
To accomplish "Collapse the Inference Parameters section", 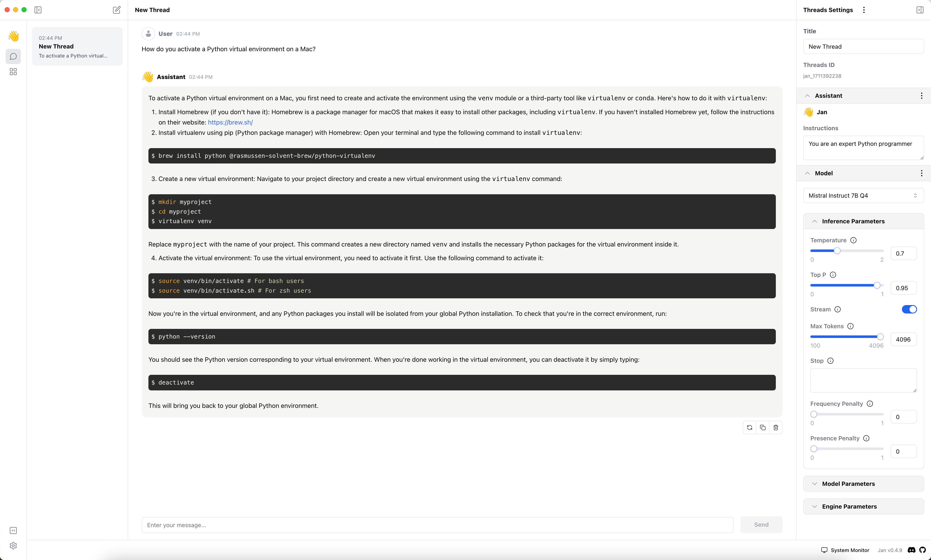I will [853, 221].
